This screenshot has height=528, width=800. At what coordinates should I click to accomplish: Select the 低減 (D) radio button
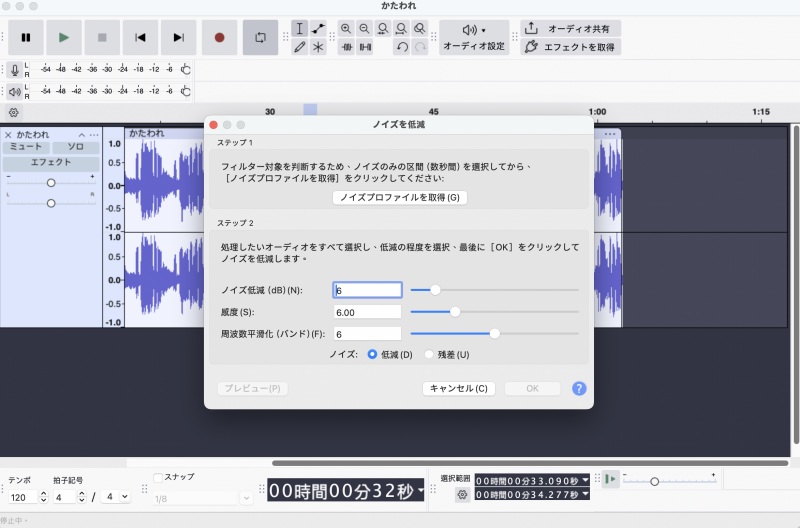point(372,354)
